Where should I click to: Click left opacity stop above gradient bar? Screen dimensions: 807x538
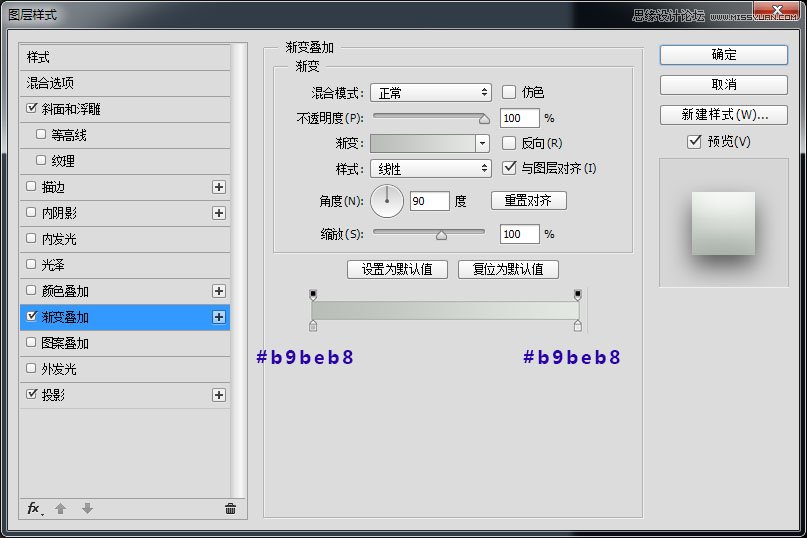pos(313,294)
